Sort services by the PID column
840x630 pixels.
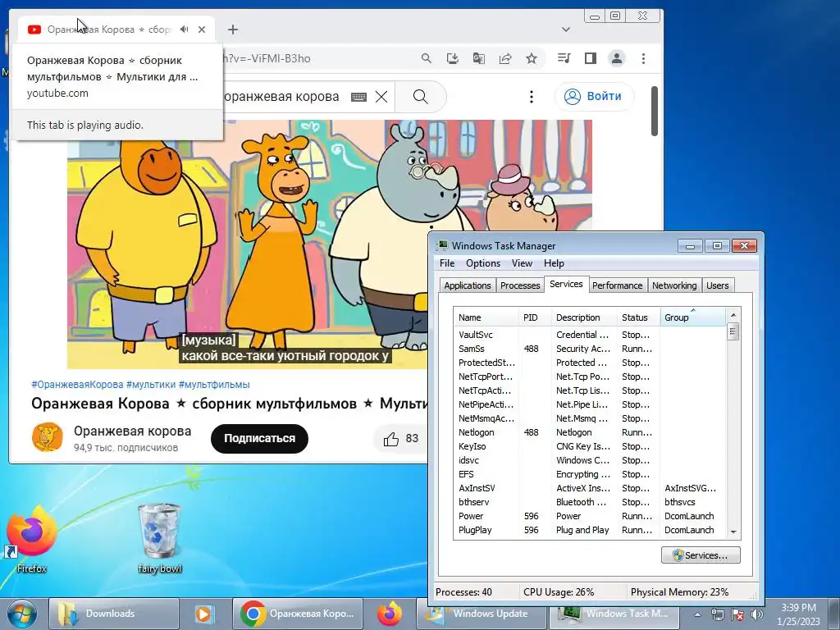pyautogui.click(x=535, y=317)
